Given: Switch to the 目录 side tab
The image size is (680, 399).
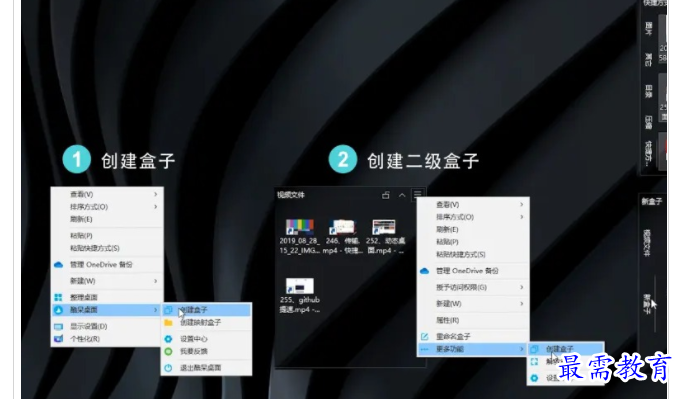Looking at the screenshot, I should 649,92.
